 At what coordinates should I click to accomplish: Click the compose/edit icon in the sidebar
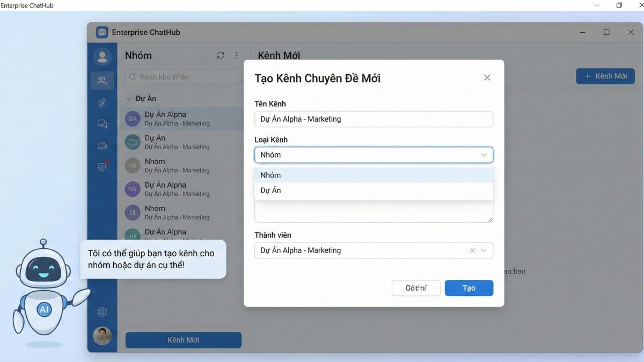tap(102, 102)
